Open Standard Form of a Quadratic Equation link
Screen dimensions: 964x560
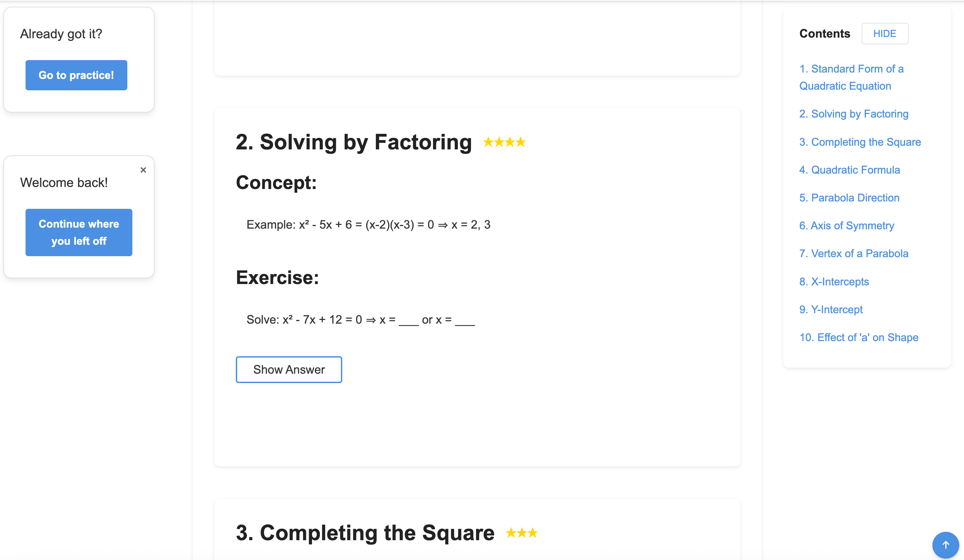(851, 77)
